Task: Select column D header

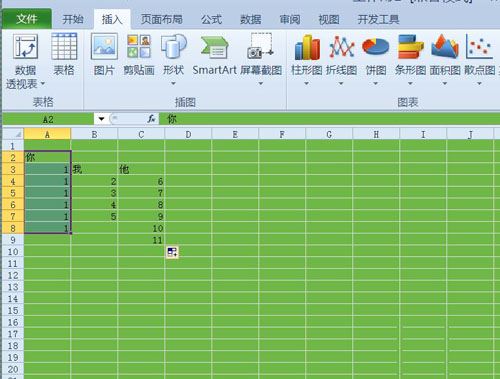Action: point(188,134)
